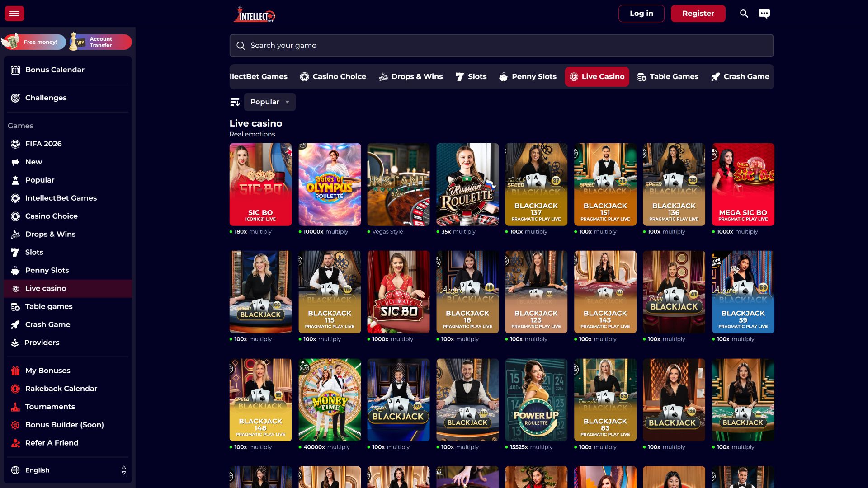Click the My Bonuses gift icon

pos(15,371)
